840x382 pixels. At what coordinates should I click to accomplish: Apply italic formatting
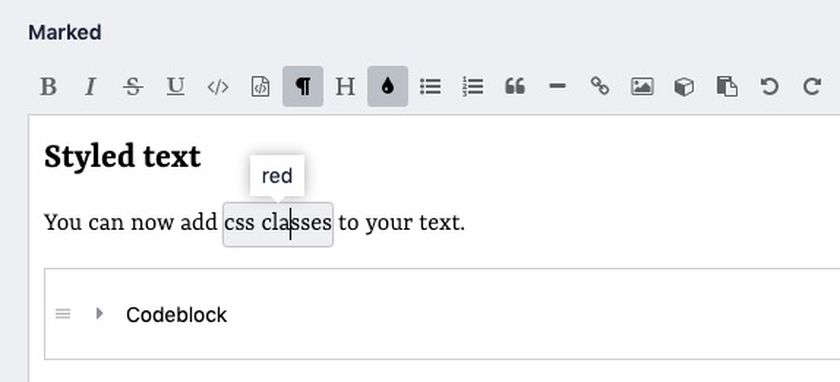91,86
